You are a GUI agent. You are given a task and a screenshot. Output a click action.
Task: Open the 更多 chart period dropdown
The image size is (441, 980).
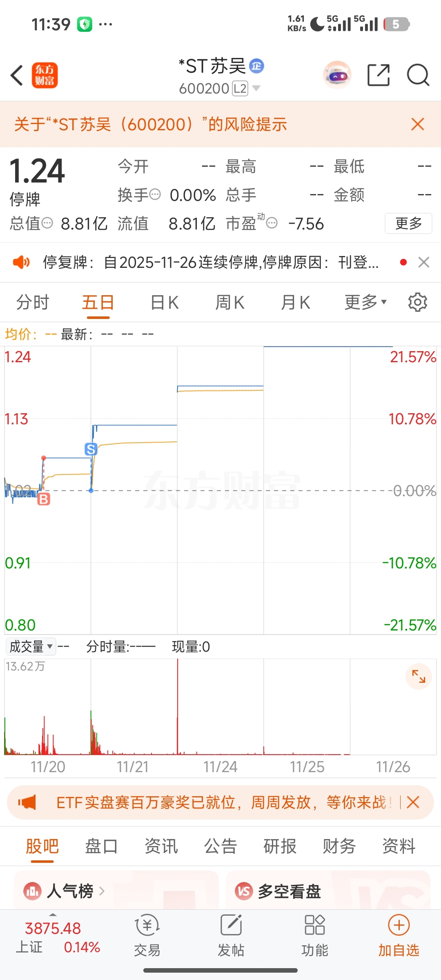point(365,303)
